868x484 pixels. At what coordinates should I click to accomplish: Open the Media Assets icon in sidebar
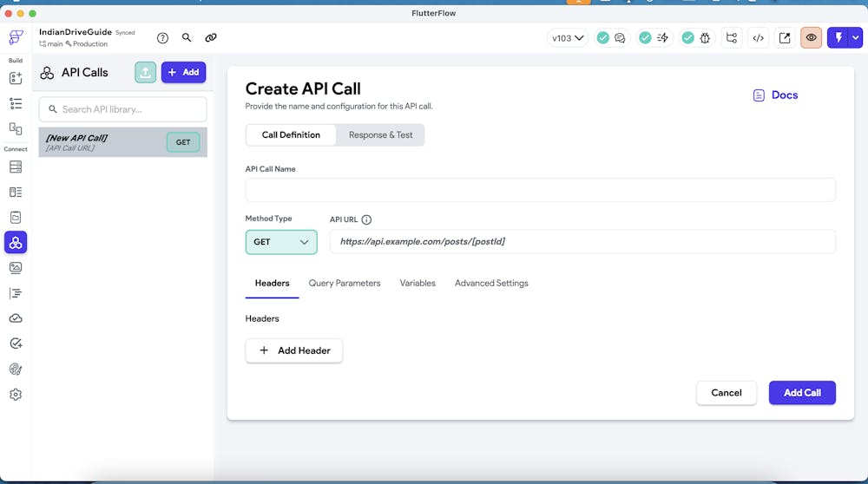click(x=16, y=268)
